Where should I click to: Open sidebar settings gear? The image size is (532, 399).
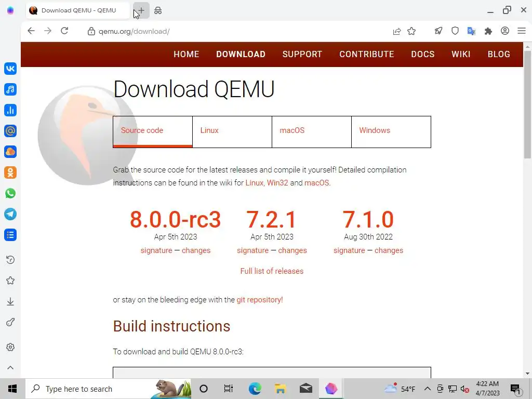[10, 347]
